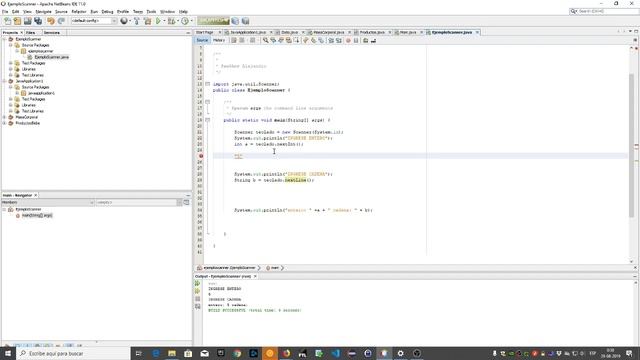Click the Re-run icon in Output panel
Viewport: 640px width, 360px height.
pos(198,283)
